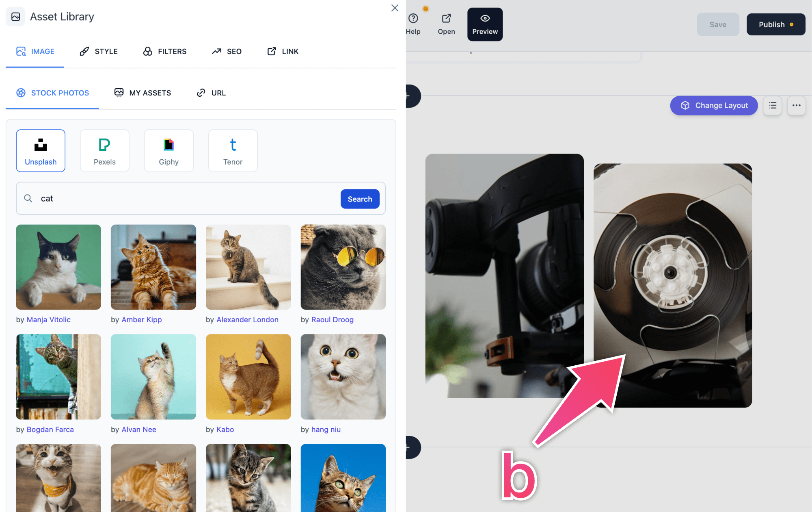Select cat on stairs by Alexander London
Image resolution: width=812 pixels, height=512 pixels.
tap(248, 267)
